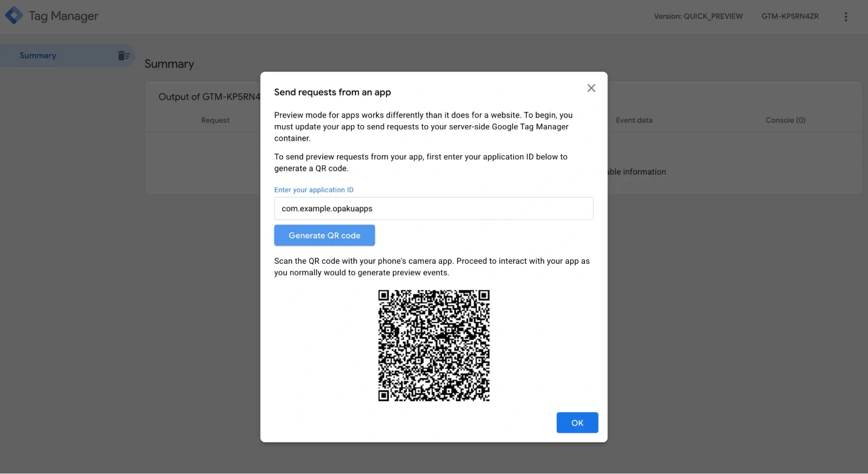Click the Generate QR code button

[x=324, y=235]
